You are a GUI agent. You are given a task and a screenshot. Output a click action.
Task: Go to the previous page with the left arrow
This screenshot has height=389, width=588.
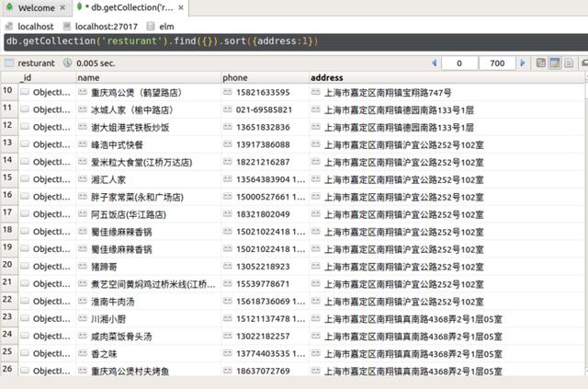click(x=435, y=63)
